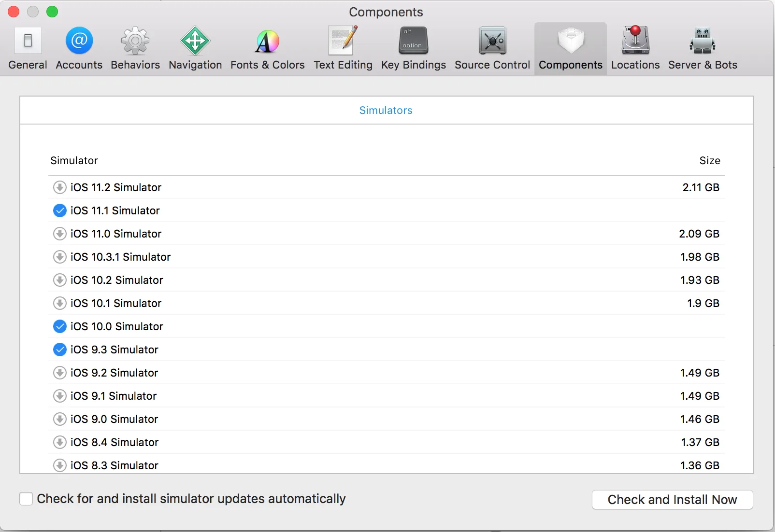Download the iOS 10.2 Simulator
Viewport: 775px width, 532px height.
[x=59, y=280]
